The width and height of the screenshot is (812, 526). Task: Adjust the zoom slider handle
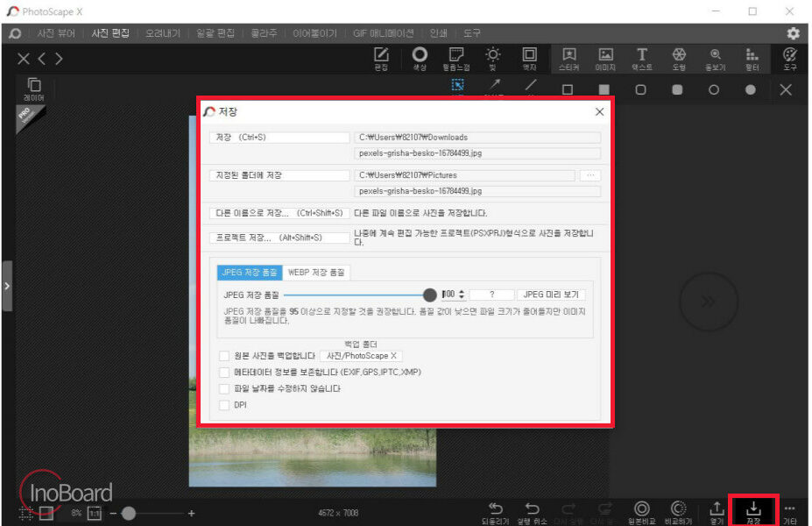129,513
